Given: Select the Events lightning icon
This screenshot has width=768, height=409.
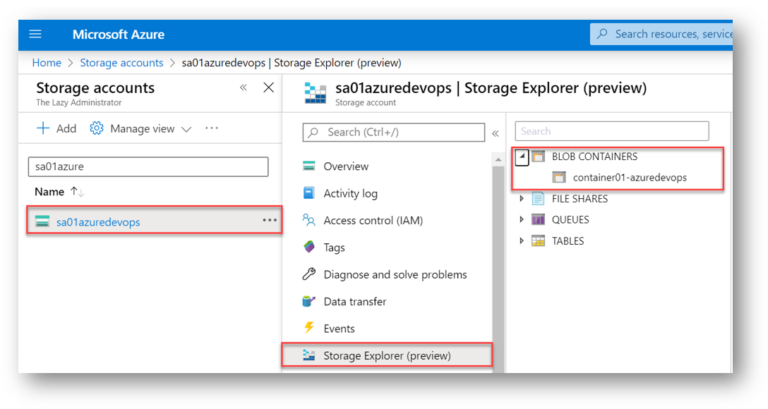Looking at the screenshot, I should [309, 327].
